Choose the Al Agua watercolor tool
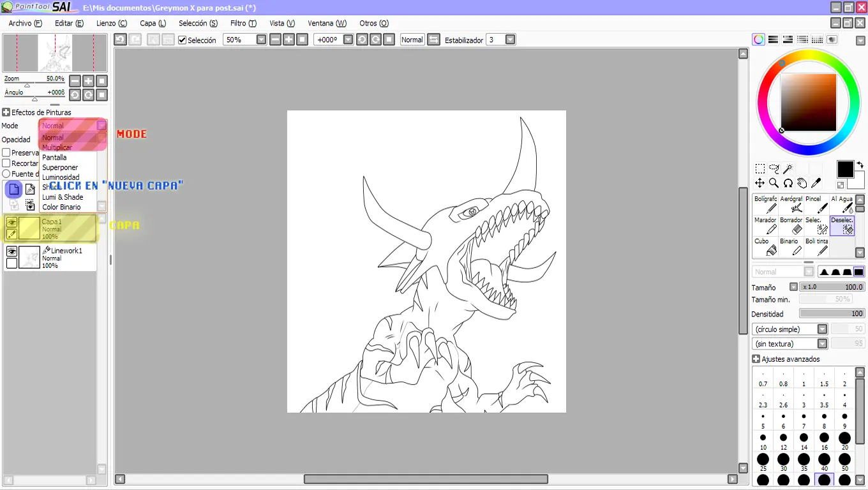This screenshot has height=490, width=868. pos(842,204)
